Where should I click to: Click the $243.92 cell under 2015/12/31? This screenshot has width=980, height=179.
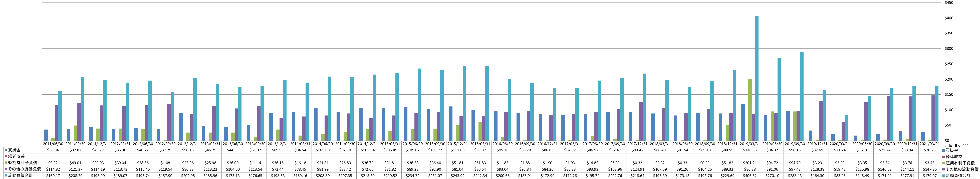coord(458,175)
